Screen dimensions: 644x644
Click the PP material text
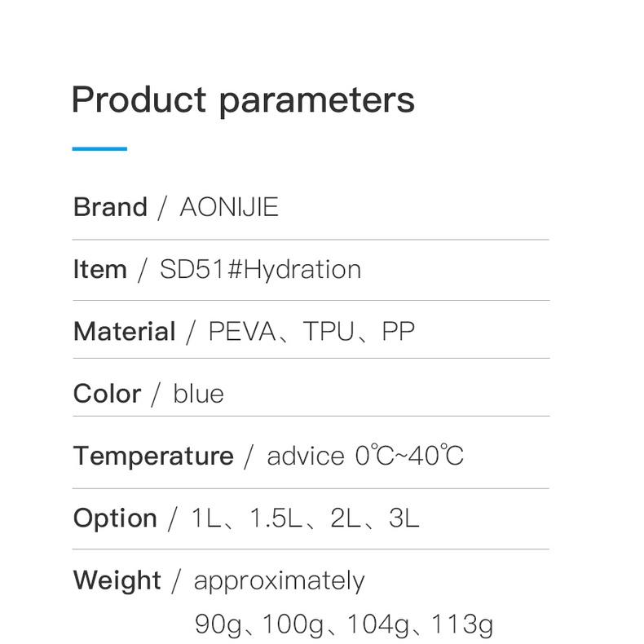pos(398,332)
